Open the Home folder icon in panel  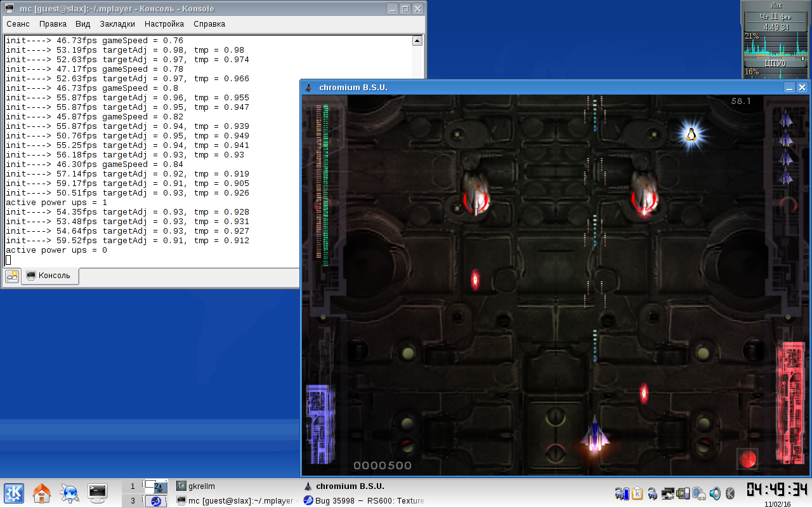pos(42,493)
